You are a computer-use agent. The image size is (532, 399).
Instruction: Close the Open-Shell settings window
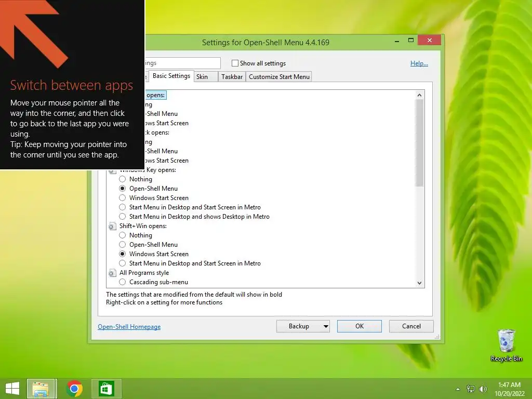coord(430,41)
